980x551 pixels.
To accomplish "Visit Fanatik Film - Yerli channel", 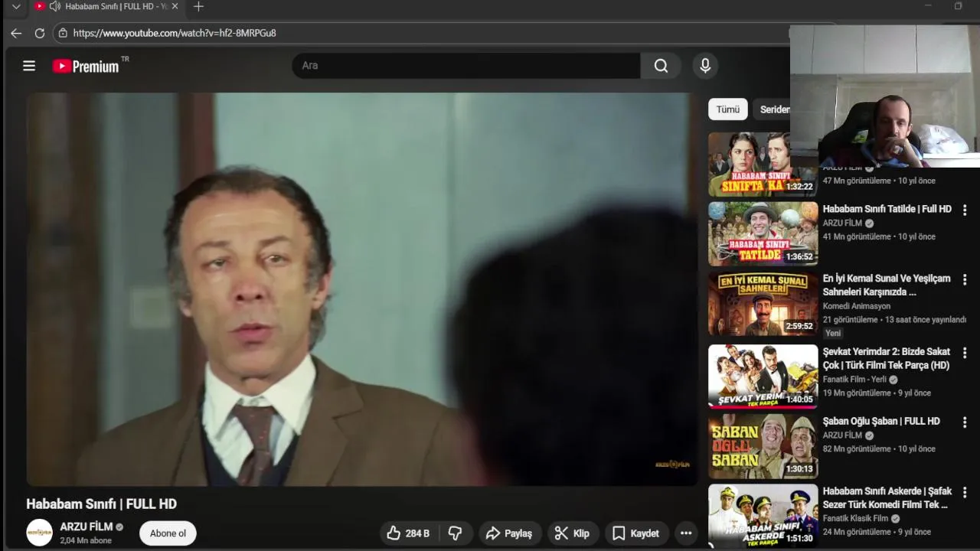I will point(854,380).
